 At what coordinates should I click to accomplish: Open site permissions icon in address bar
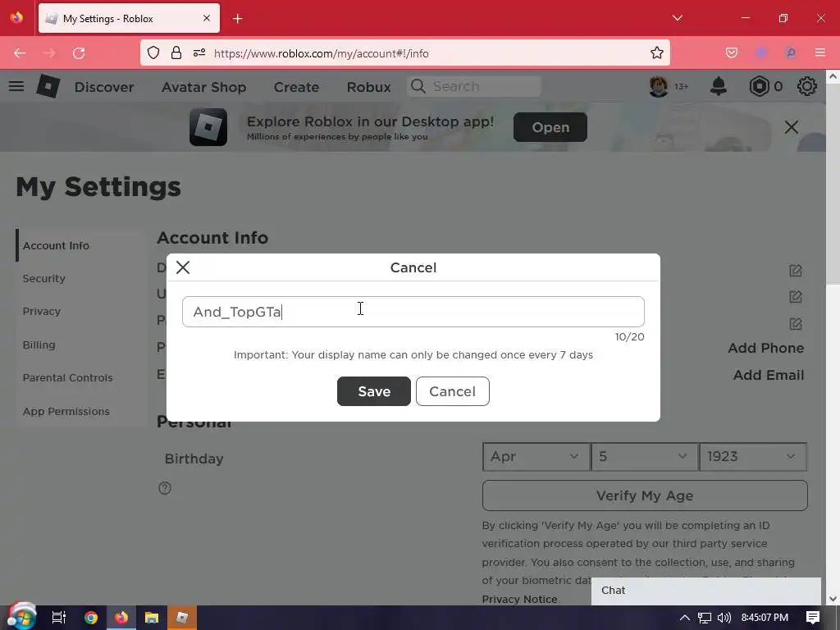(x=199, y=52)
